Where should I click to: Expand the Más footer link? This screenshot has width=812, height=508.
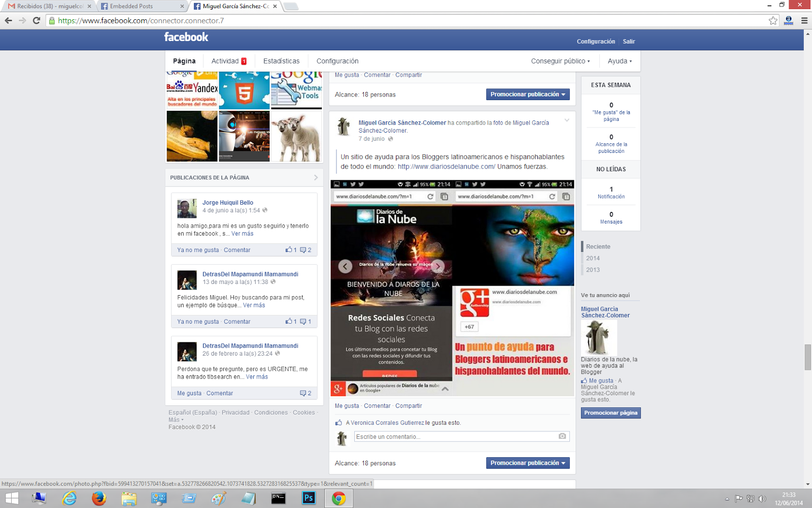click(x=176, y=420)
